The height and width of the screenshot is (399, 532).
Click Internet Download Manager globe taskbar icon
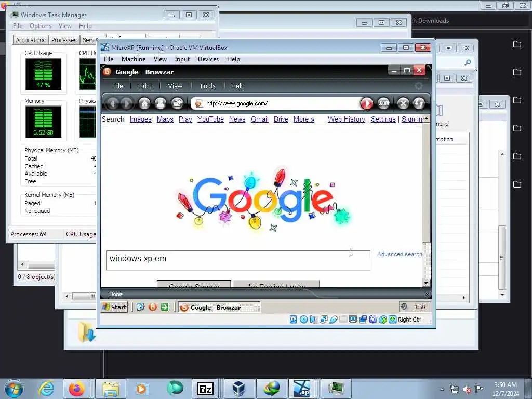pos(272,389)
